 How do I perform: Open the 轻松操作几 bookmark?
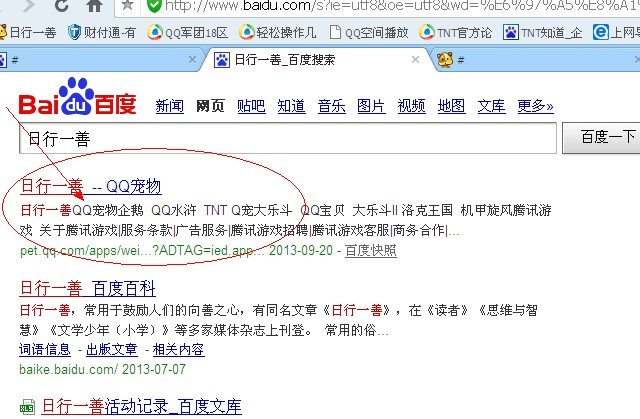click(x=278, y=32)
